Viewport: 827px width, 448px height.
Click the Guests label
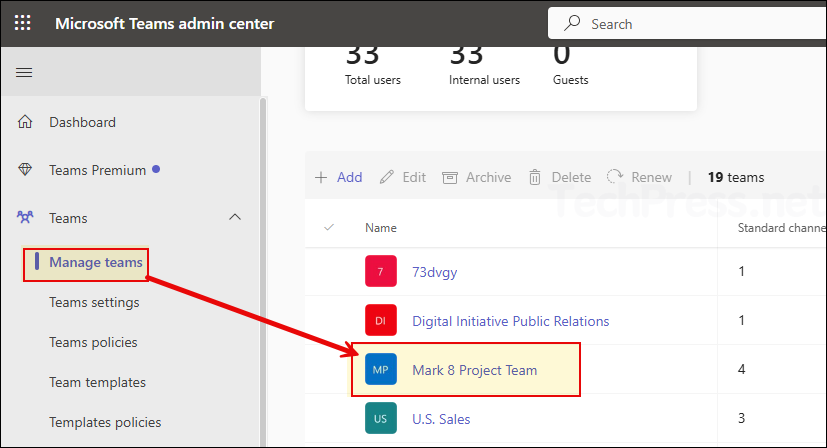click(x=571, y=80)
